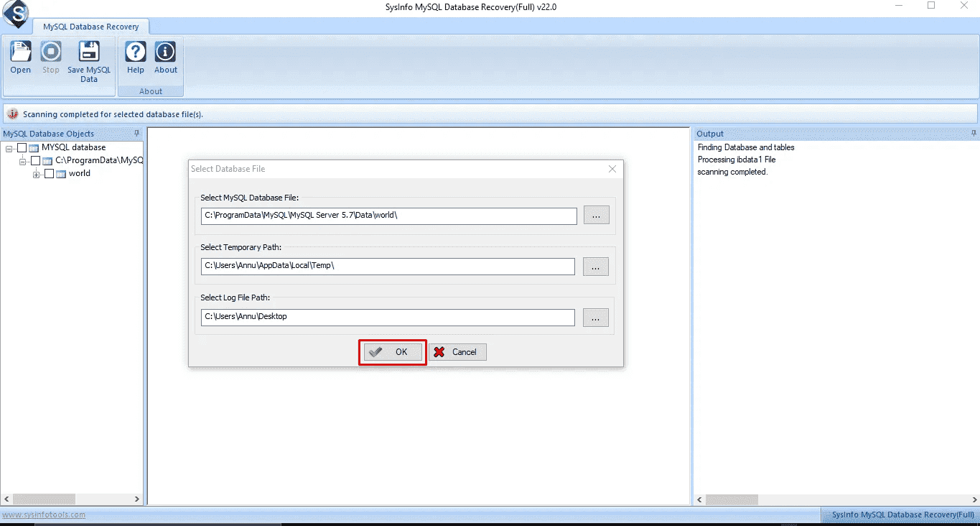Click the Temporary Path browse button

coord(596,266)
